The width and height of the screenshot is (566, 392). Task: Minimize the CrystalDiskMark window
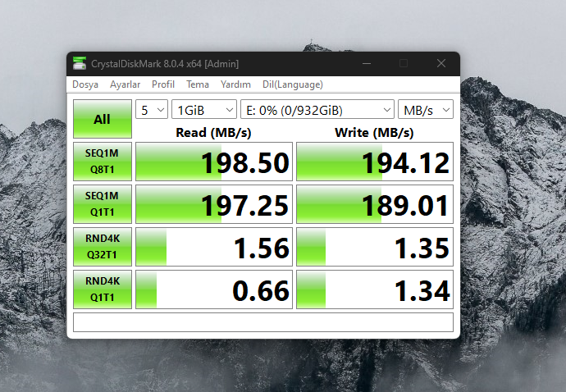coord(367,63)
